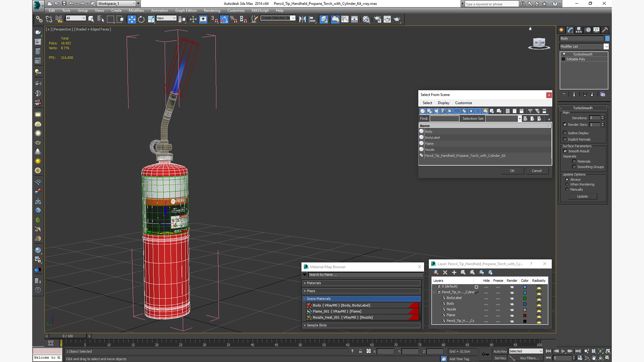644x362 pixels.
Task: Click the Auto Key button
Action: [x=500, y=351]
